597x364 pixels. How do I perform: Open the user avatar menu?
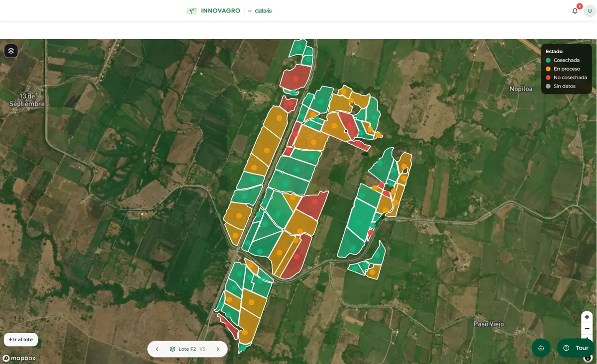coord(590,11)
